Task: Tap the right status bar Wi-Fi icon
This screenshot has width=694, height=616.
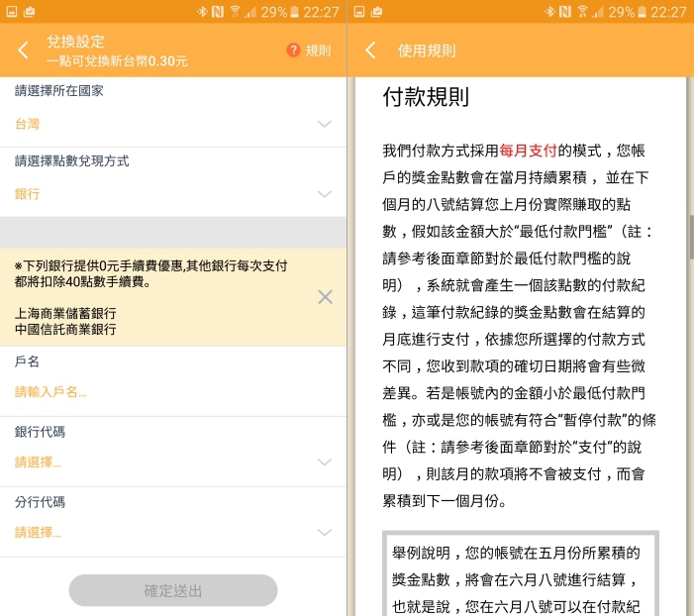Action: tap(582, 12)
